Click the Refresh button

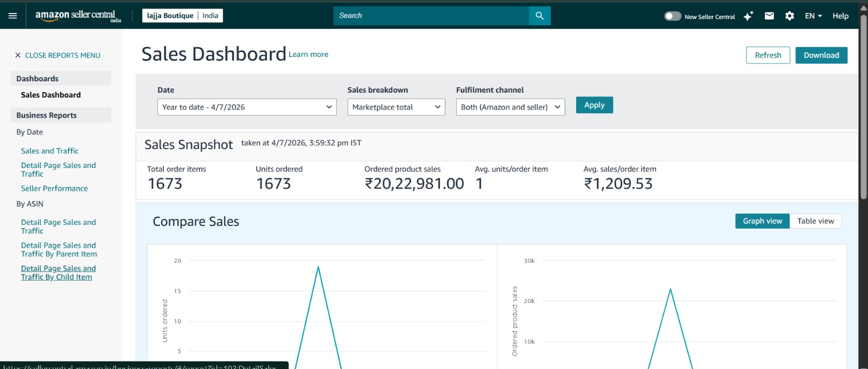pyautogui.click(x=768, y=55)
